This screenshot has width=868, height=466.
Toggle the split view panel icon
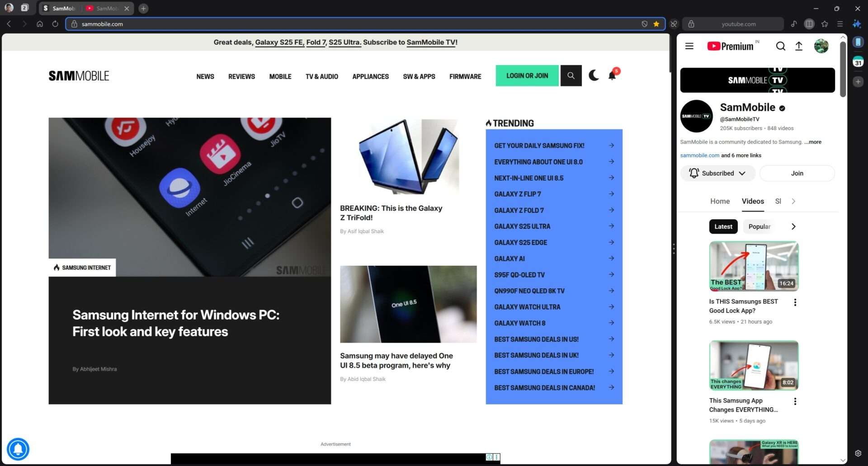point(809,24)
